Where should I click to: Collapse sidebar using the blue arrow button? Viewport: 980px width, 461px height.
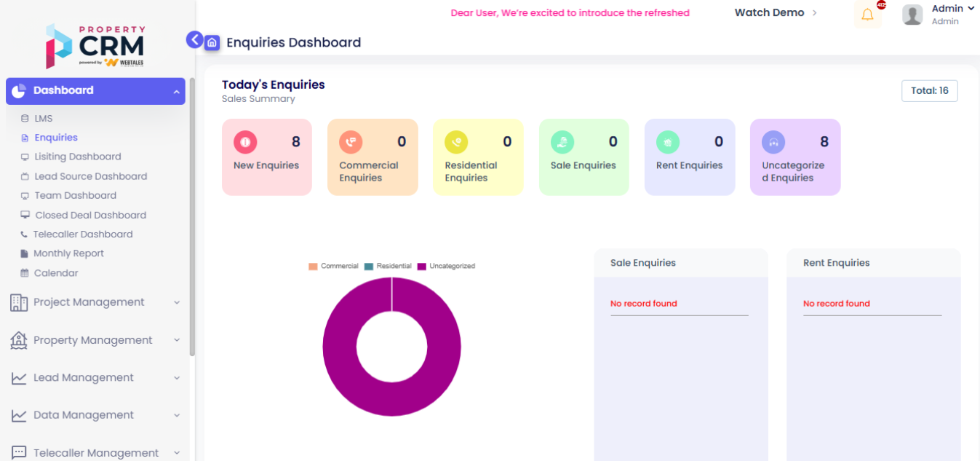[x=194, y=40]
